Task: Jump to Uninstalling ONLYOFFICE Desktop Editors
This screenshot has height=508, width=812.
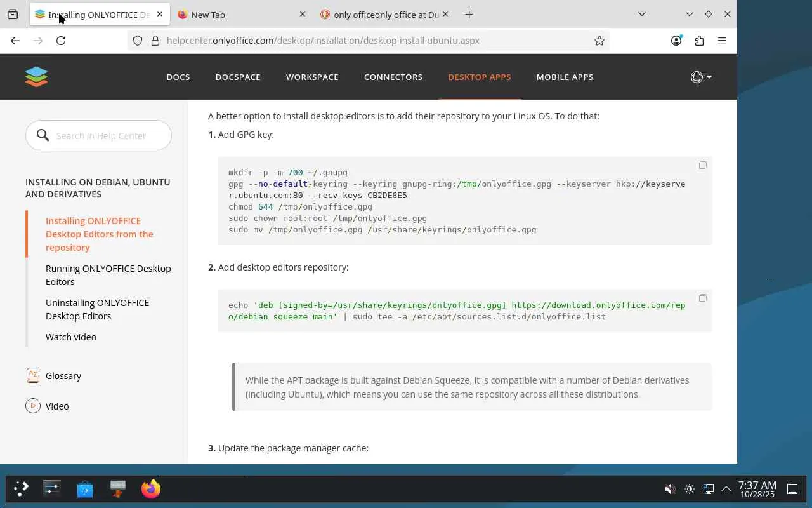Action: point(97,309)
